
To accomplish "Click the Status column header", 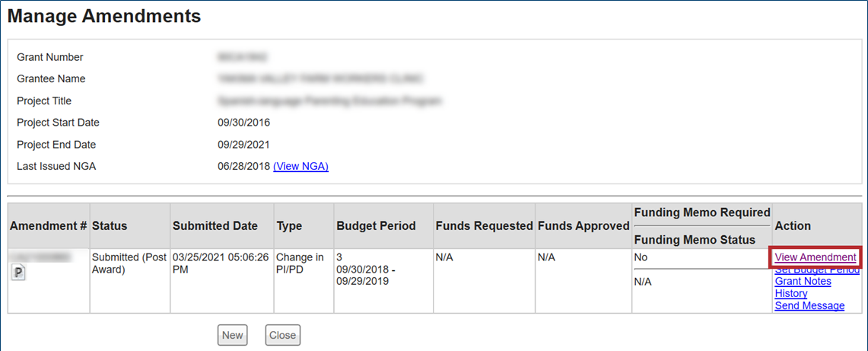I will point(110,225).
